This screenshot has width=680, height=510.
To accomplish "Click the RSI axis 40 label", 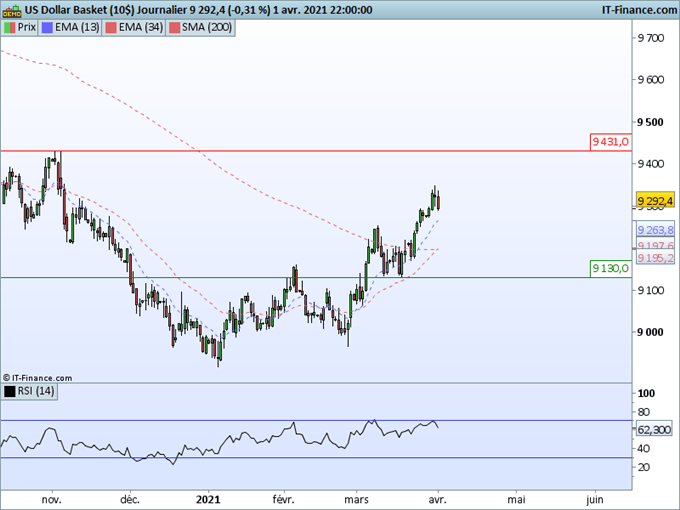I will point(644,448).
